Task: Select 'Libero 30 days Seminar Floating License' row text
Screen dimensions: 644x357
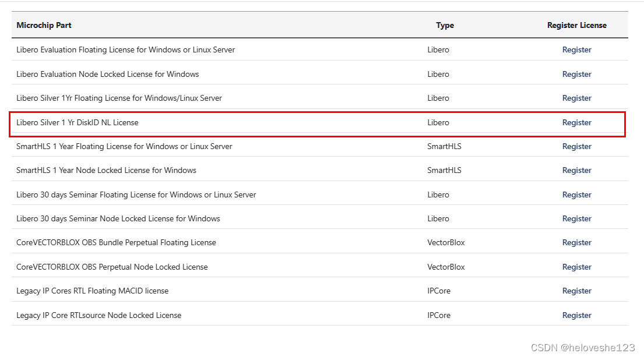Action: click(136, 195)
